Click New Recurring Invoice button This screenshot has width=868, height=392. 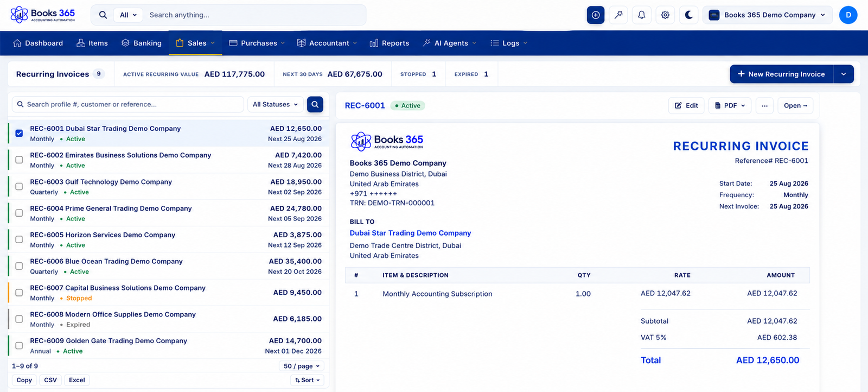(782, 74)
